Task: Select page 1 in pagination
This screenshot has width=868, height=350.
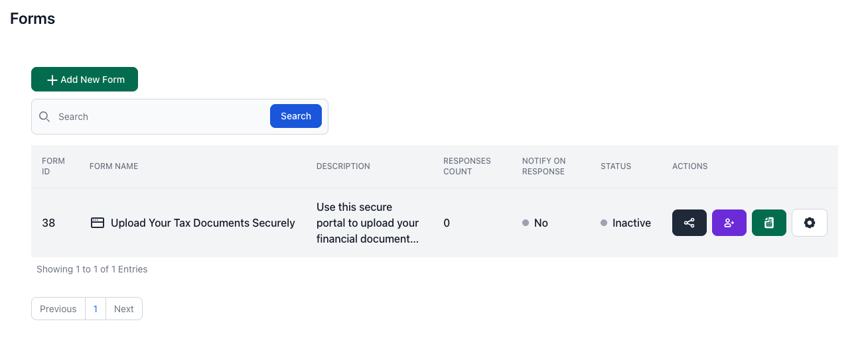Action: (x=96, y=309)
